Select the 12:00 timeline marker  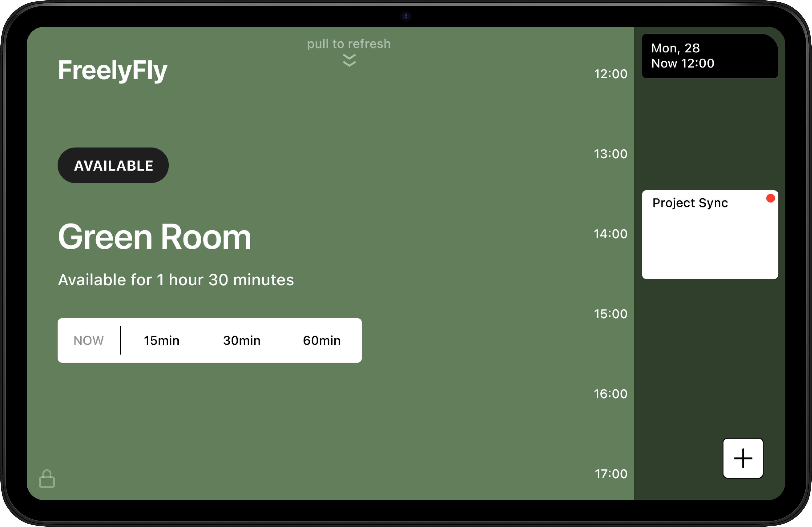click(610, 74)
